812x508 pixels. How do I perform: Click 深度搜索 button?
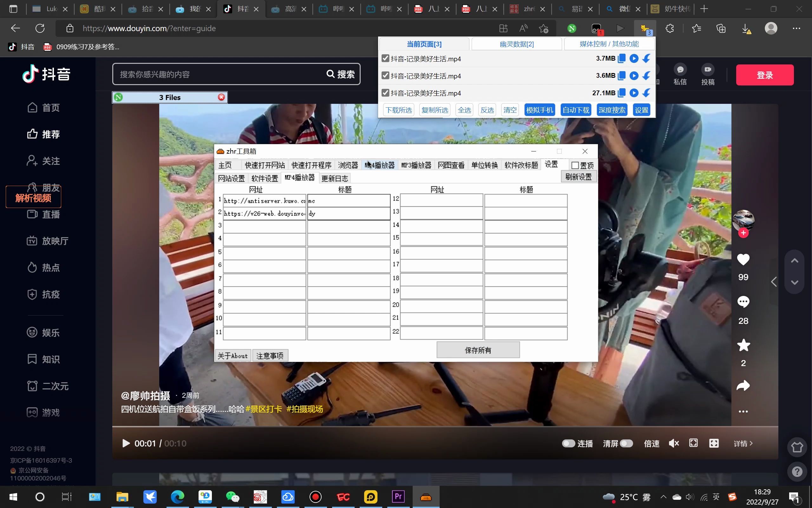click(612, 110)
